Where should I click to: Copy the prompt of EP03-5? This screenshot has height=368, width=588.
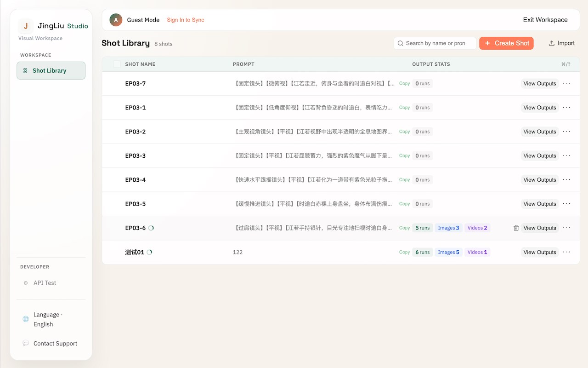tap(404, 203)
